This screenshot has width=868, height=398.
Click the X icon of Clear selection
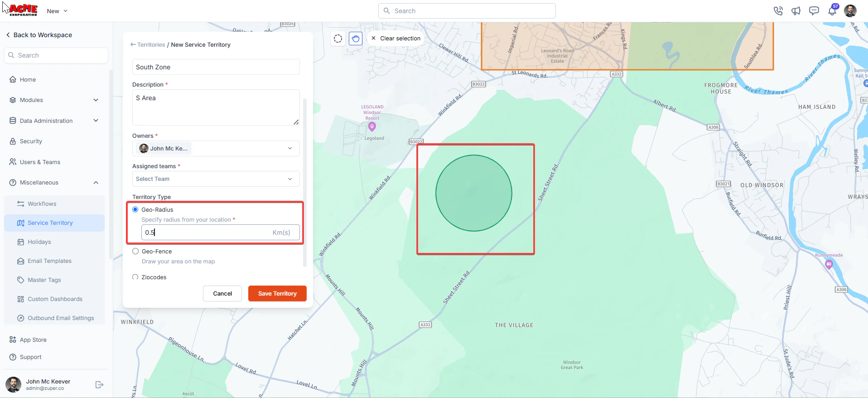[x=373, y=38]
